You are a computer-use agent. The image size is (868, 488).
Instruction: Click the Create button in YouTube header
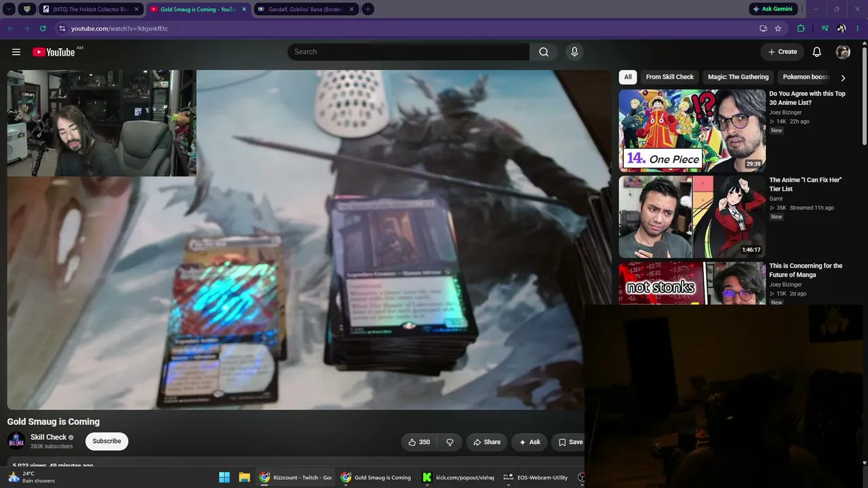click(783, 52)
